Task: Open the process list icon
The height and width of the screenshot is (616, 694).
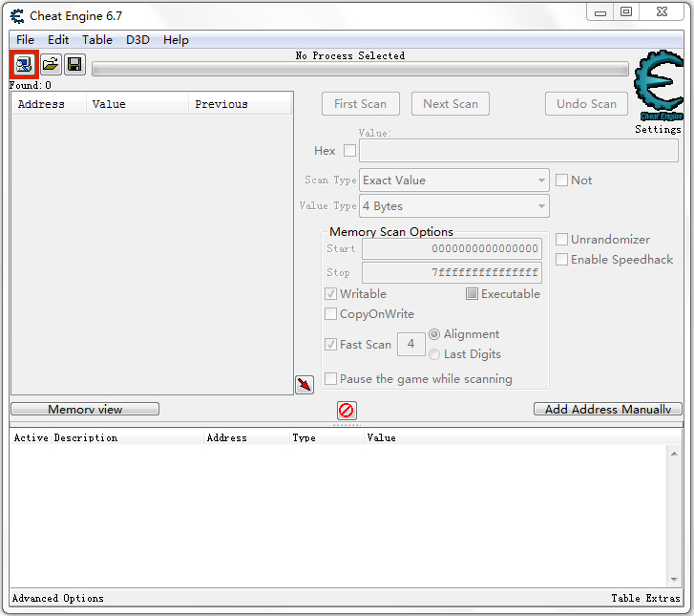Action: point(24,65)
